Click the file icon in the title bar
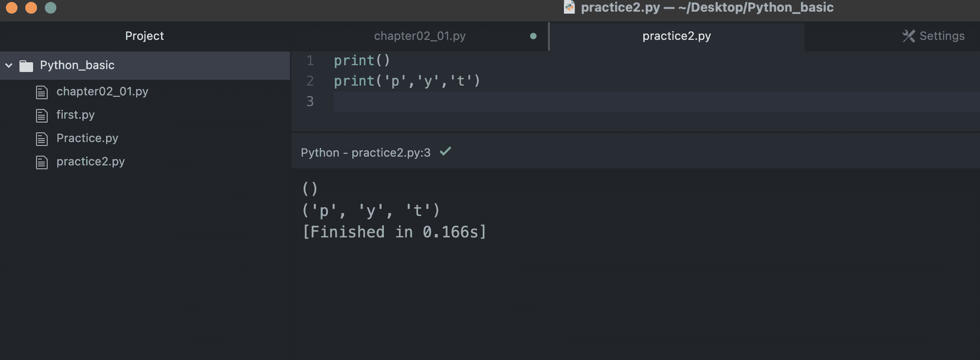The height and width of the screenshot is (360, 980). tap(569, 7)
